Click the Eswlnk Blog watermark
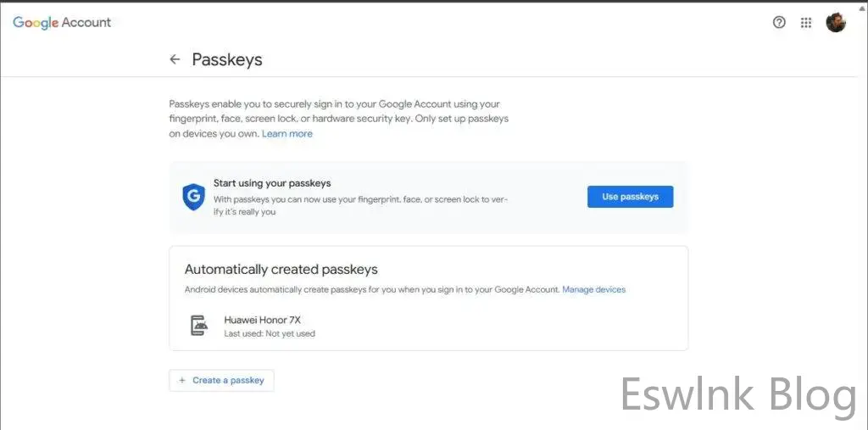 coord(737,396)
